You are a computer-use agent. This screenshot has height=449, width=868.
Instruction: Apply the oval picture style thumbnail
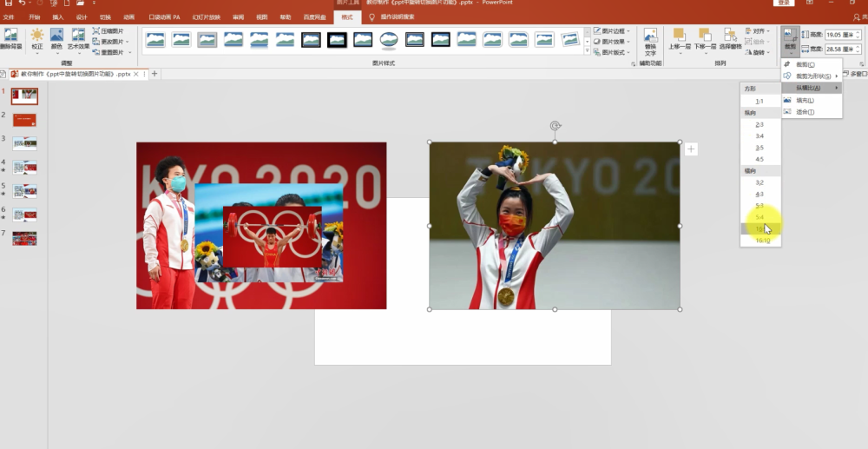[389, 39]
